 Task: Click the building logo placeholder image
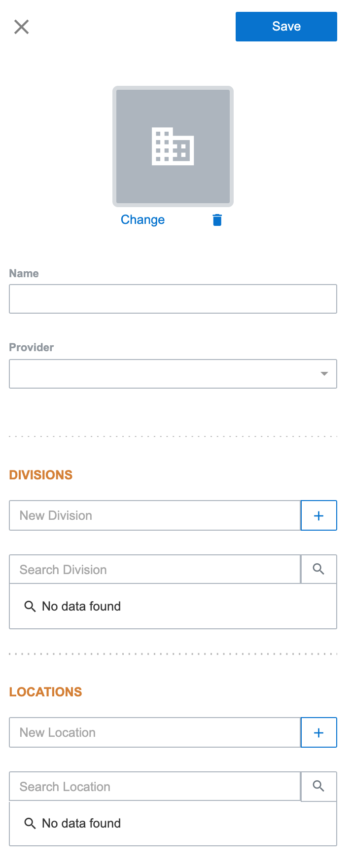click(x=173, y=146)
